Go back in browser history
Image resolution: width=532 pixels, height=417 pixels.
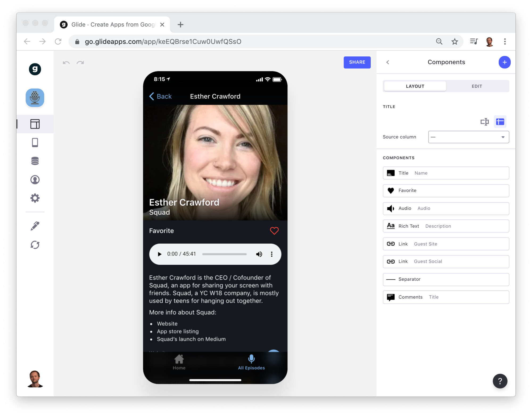click(x=27, y=41)
